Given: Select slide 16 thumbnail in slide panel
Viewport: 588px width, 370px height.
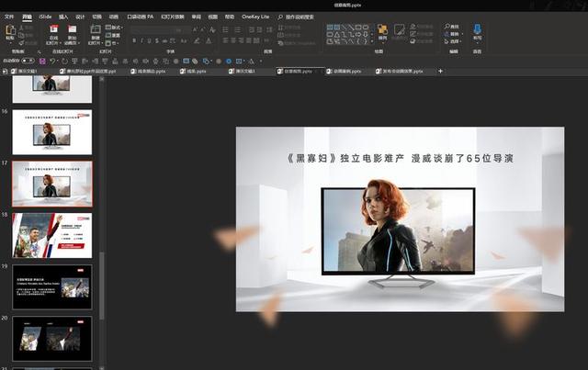Looking at the screenshot, I should tap(51, 132).
